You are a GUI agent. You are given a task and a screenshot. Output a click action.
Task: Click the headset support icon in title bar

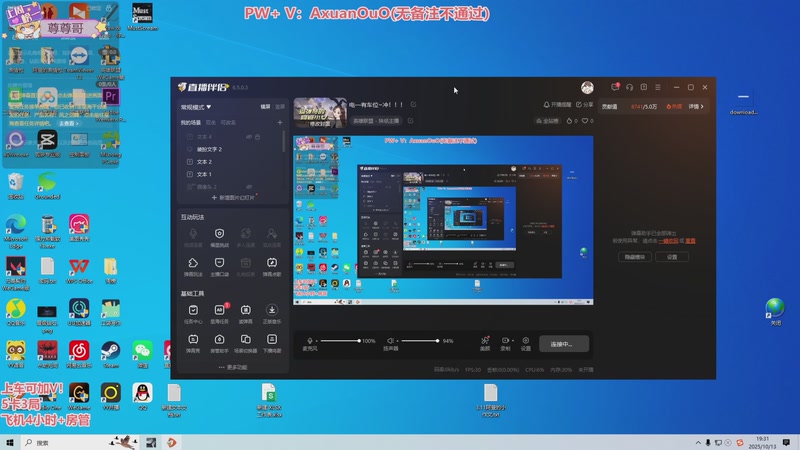(x=630, y=87)
